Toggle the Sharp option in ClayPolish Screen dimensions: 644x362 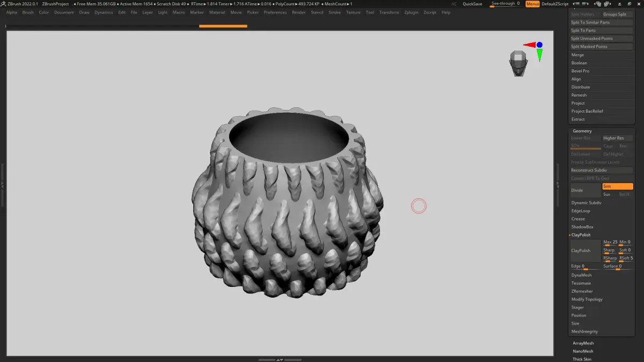point(610,250)
